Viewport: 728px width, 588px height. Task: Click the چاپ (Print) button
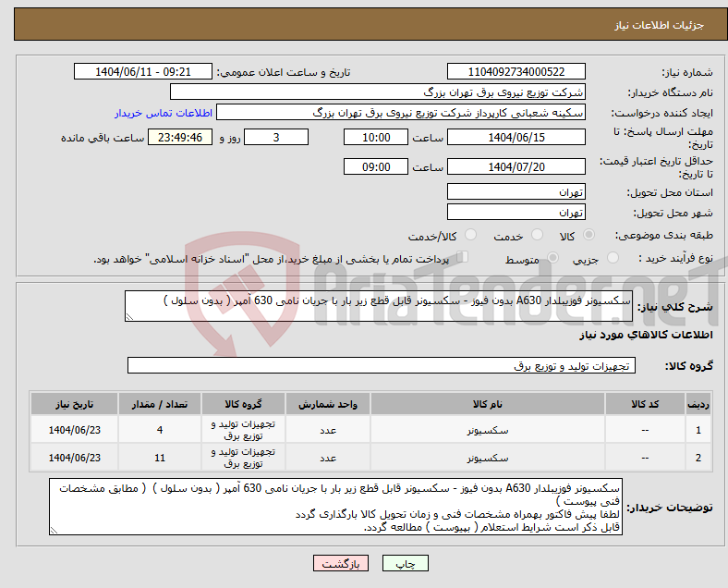(405, 563)
